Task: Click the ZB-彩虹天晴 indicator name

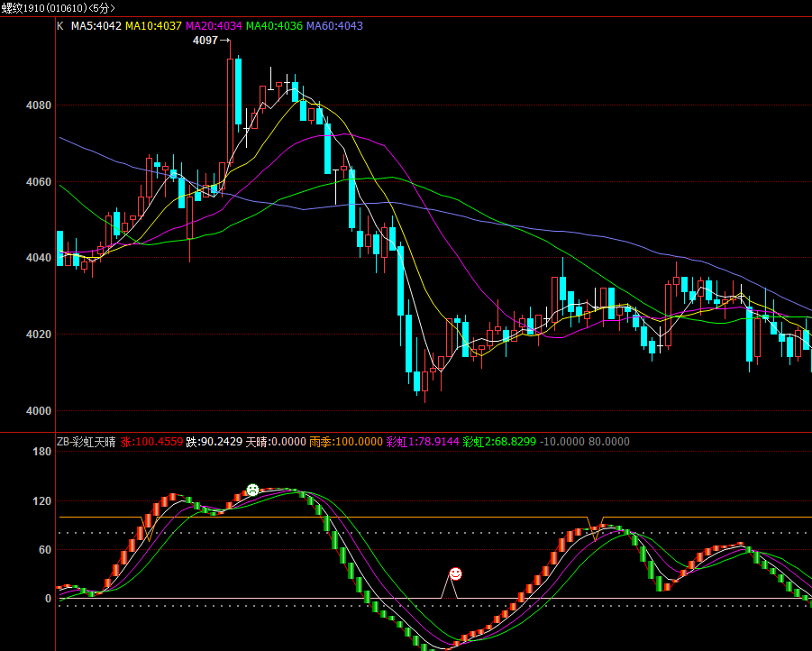Action: pyautogui.click(x=87, y=442)
